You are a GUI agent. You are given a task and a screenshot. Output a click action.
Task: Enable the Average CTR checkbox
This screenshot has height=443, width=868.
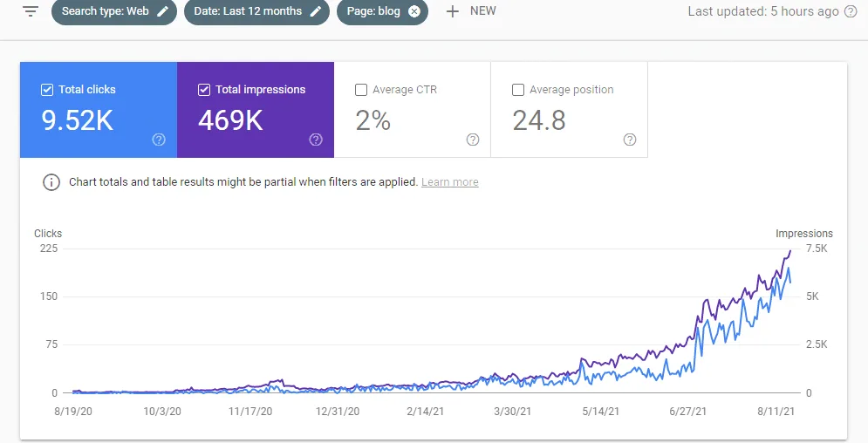click(361, 90)
